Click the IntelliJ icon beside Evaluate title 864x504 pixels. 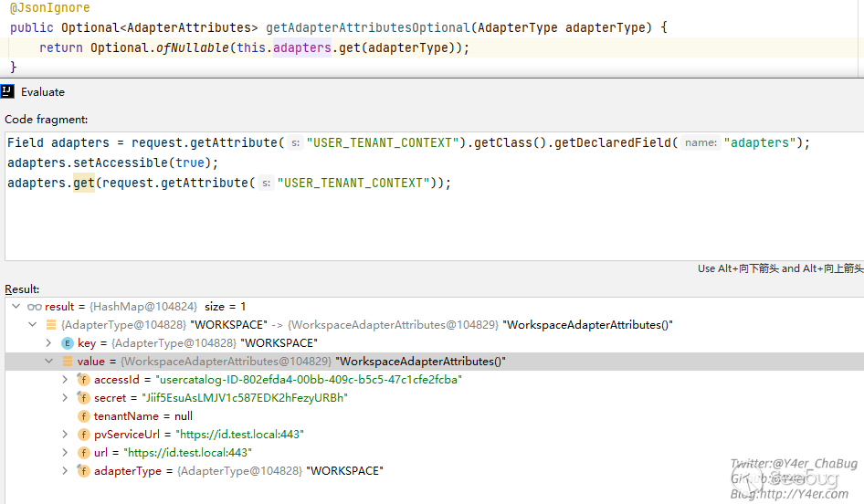7,91
